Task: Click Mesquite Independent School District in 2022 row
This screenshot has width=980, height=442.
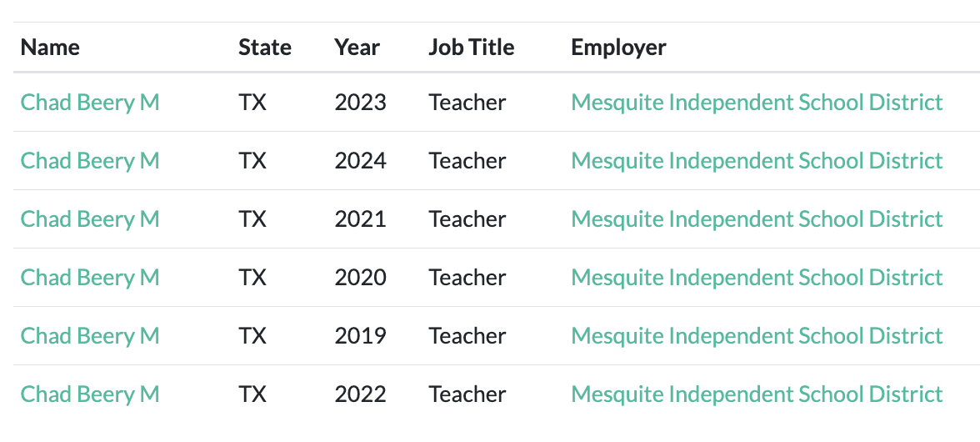Action: 756,394
